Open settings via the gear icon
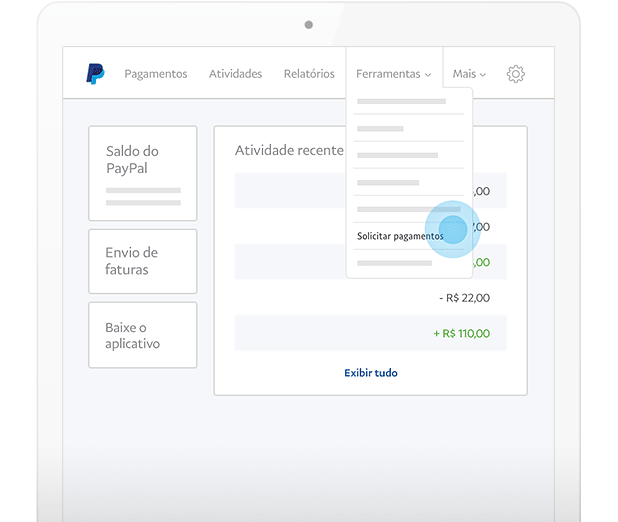The image size is (618, 522). click(515, 74)
